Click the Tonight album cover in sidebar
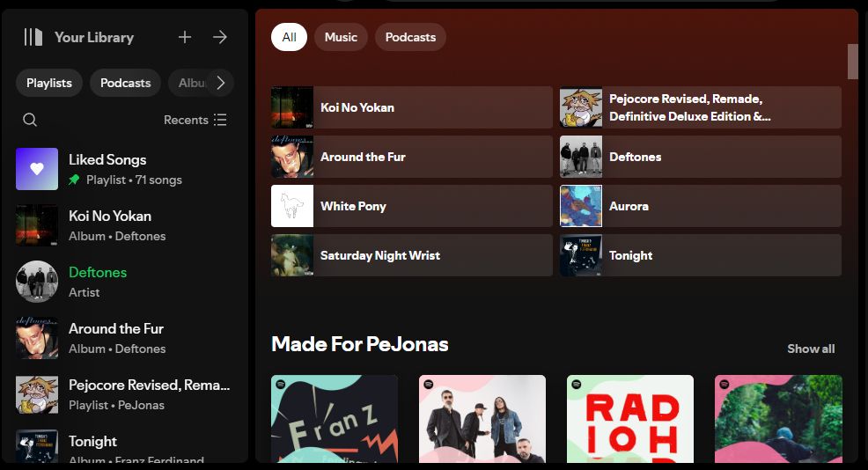This screenshot has width=868, height=470. (37, 446)
